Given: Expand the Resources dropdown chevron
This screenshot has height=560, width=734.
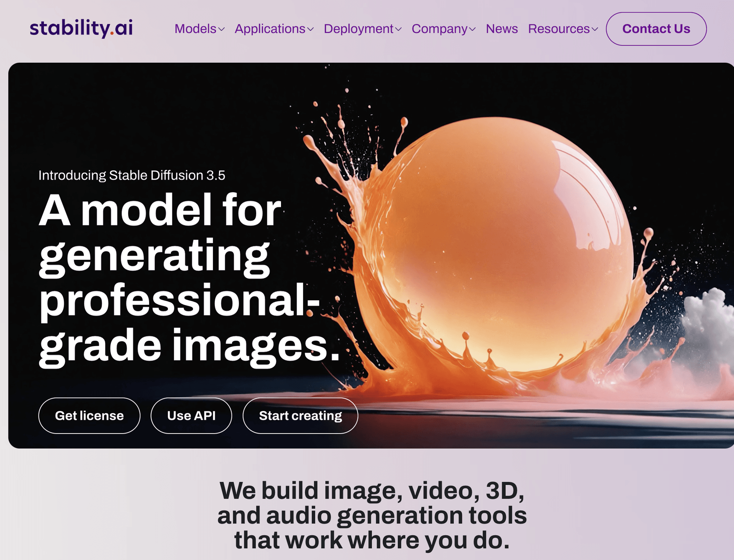Looking at the screenshot, I should click(595, 29).
